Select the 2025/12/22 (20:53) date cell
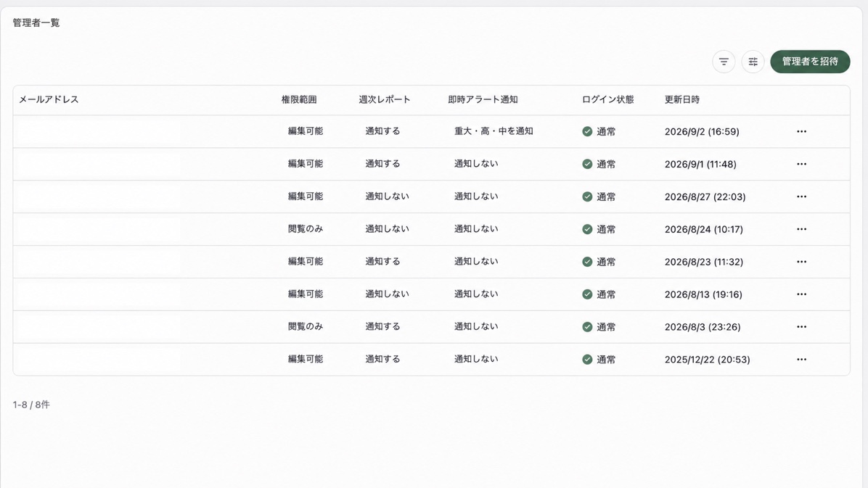Image resolution: width=868 pixels, height=488 pixels. (708, 360)
